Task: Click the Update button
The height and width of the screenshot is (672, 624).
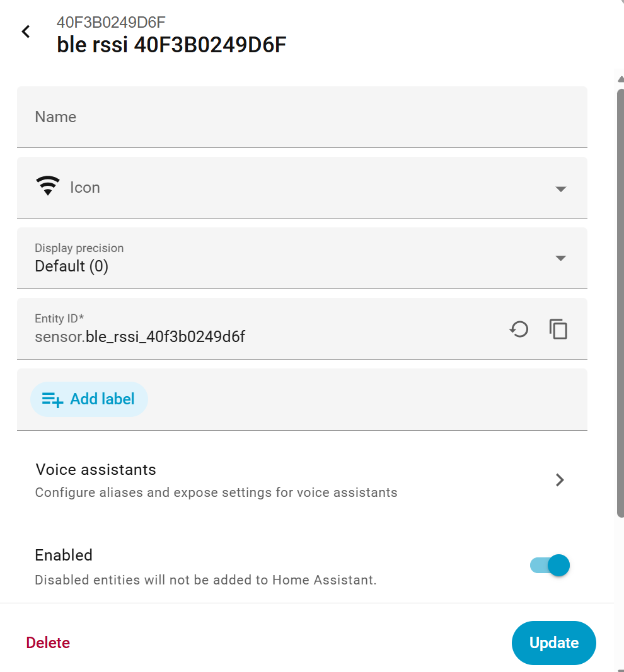Action: pyautogui.click(x=553, y=642)
